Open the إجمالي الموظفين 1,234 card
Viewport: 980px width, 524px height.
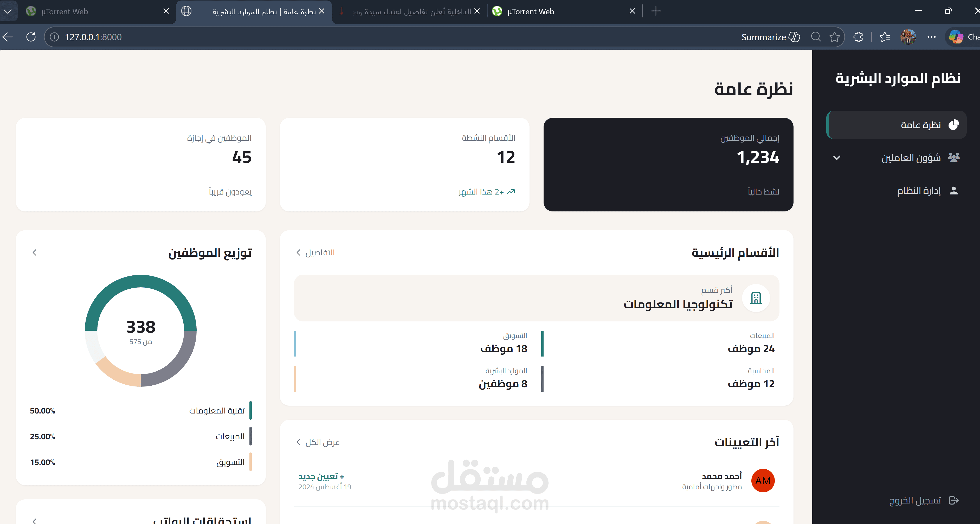click(x=668, y=164)
